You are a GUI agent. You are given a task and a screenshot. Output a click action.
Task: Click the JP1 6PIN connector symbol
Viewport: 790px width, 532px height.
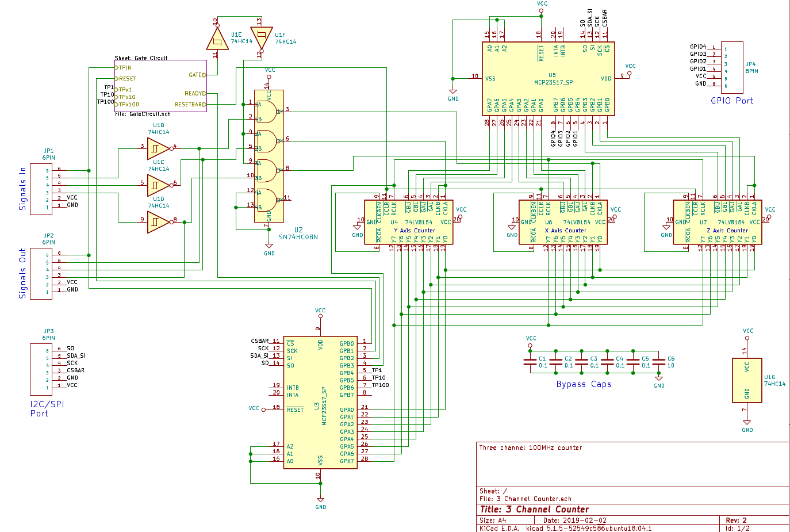click(x=41, y=189)
